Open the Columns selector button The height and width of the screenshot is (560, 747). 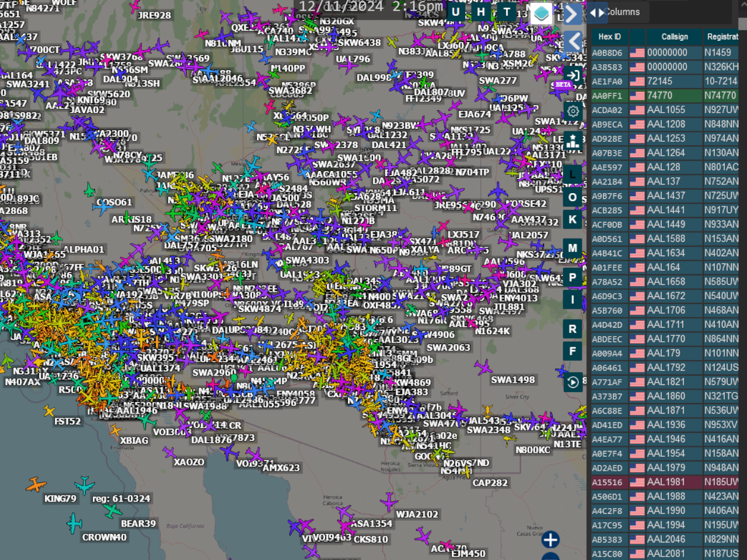click(x=622, y=12)
